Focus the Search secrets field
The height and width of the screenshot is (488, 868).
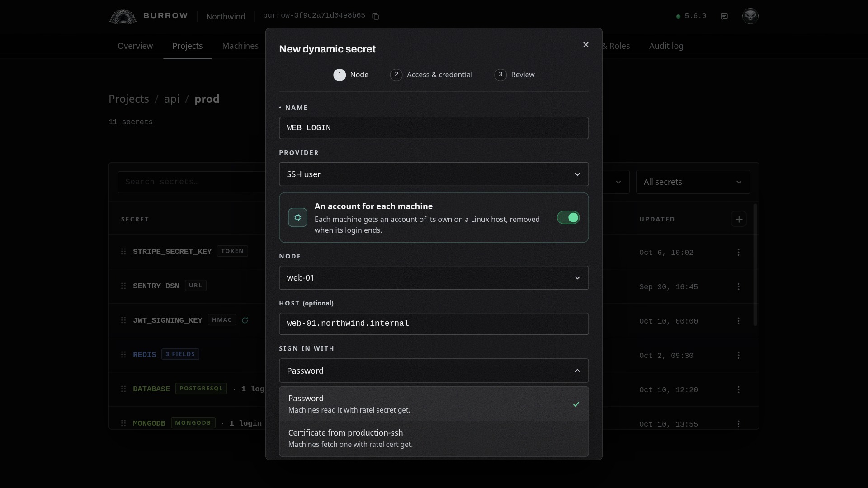tap(192, 182)
